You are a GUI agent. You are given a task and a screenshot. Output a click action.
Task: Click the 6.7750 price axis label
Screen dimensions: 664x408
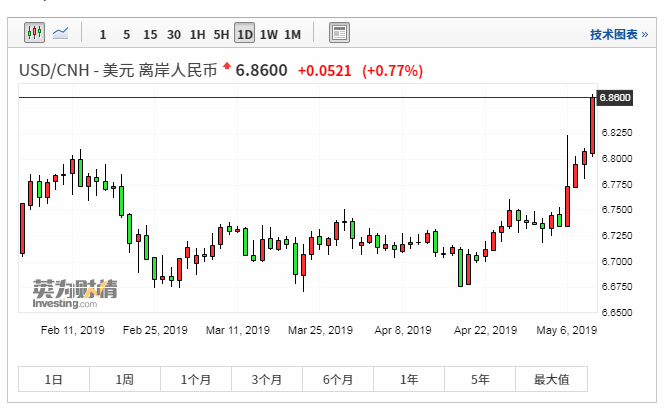click(617, 184)
